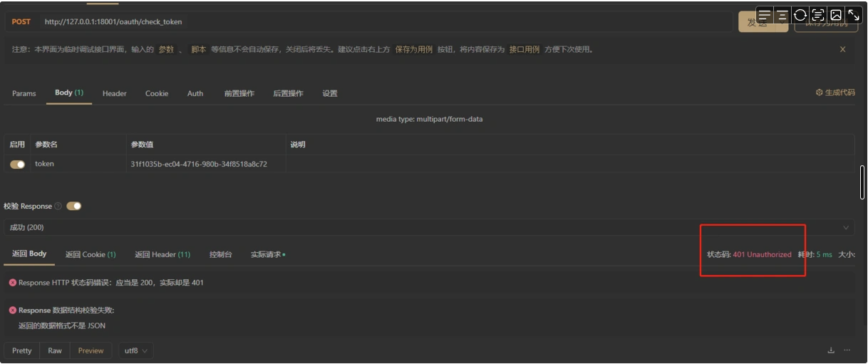Click download icon at response bottom
Screen dimensions: 868x364
pyautogui.click(x=831, y=350)
